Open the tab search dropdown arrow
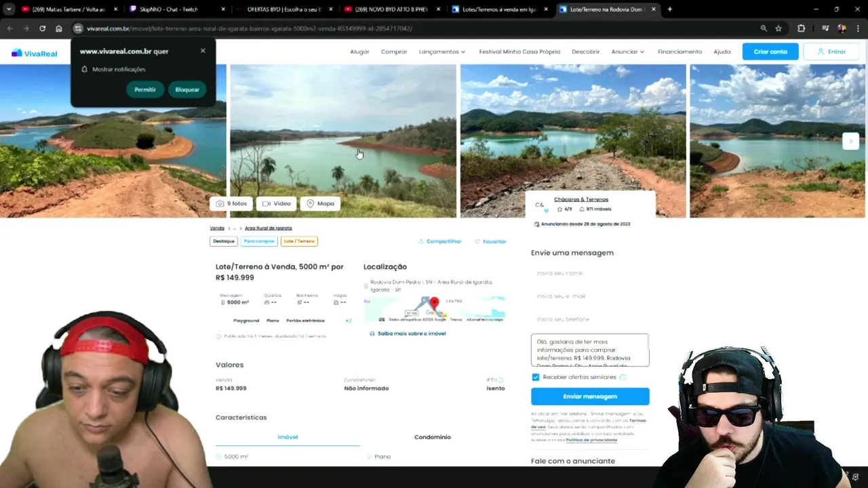 click(x=9, y=9)
